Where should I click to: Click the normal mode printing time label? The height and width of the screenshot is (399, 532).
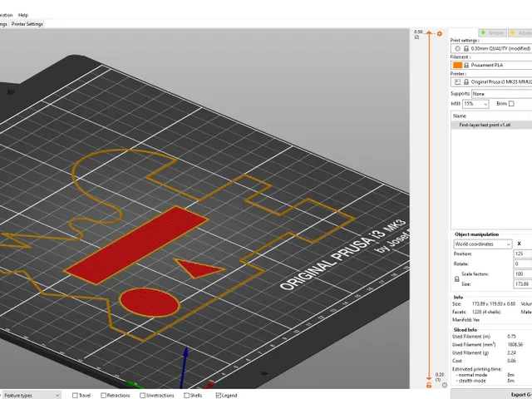tap(471, 375)
